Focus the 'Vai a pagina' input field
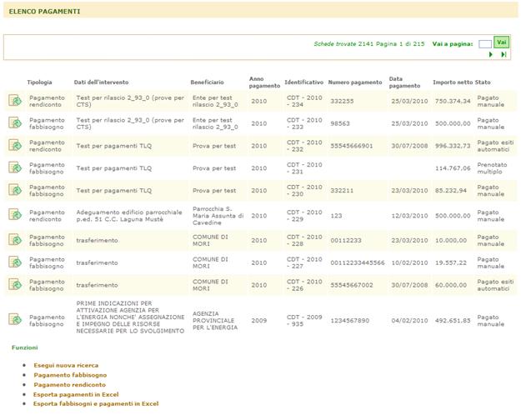This screenshot has height=420, width=521. tap(485, 44)
